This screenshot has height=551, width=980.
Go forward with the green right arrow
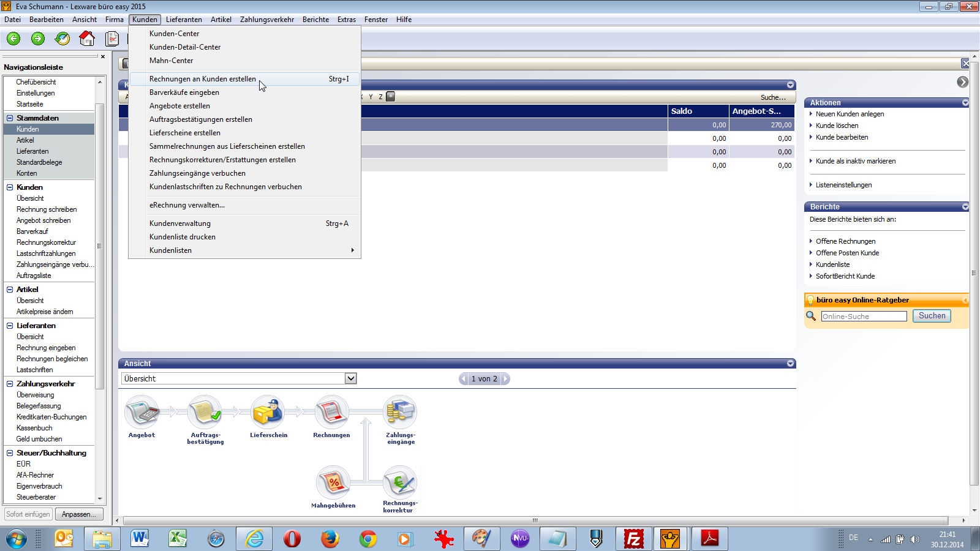point(38,39)
